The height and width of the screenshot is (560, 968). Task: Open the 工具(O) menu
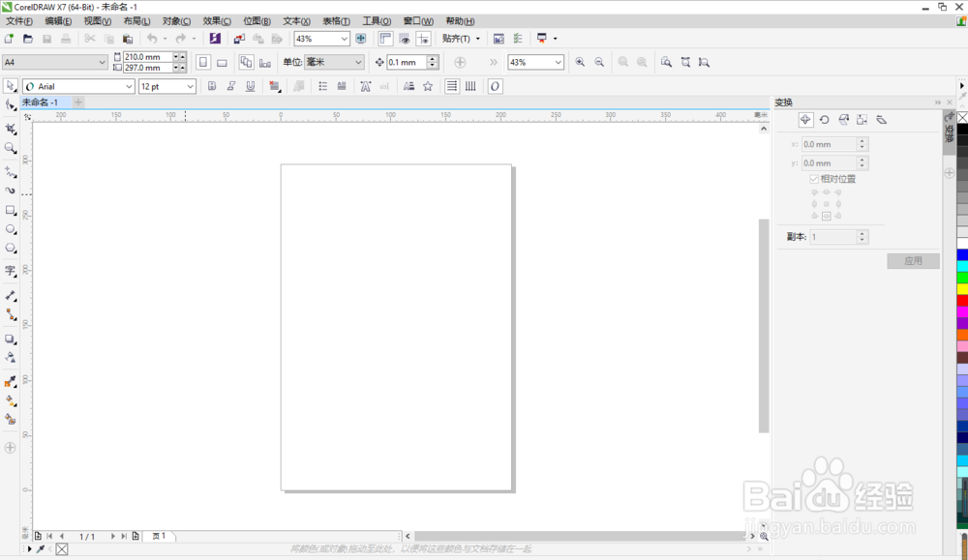tap(377, 21)
